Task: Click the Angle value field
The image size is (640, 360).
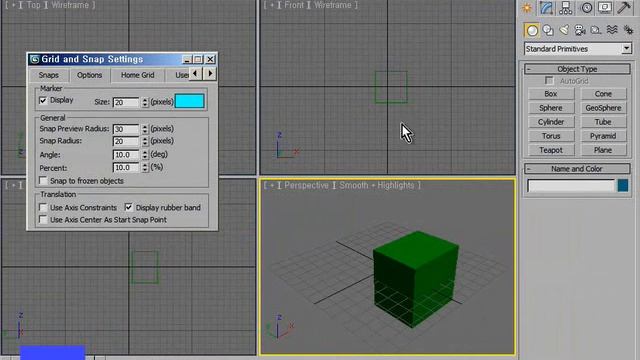Action: 126,155
